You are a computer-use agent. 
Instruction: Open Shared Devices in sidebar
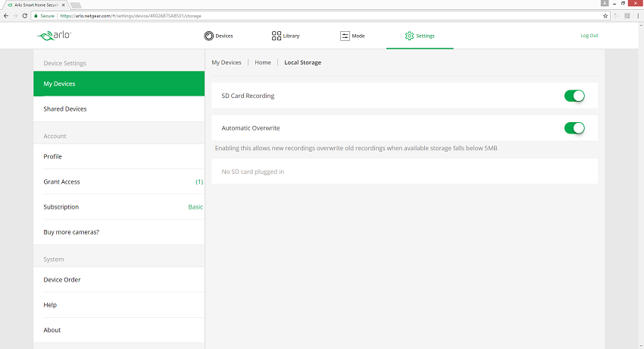coord(119,109)
